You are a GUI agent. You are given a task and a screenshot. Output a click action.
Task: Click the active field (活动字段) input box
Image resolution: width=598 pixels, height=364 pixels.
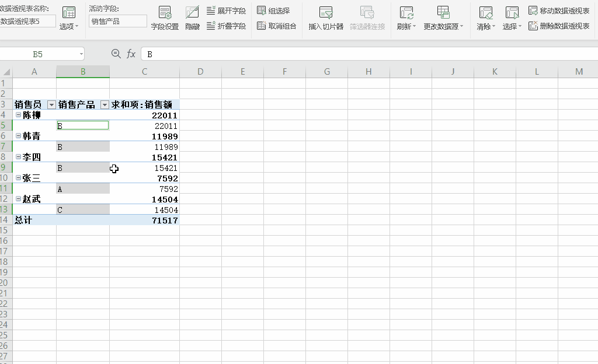(x=118, y=21)
